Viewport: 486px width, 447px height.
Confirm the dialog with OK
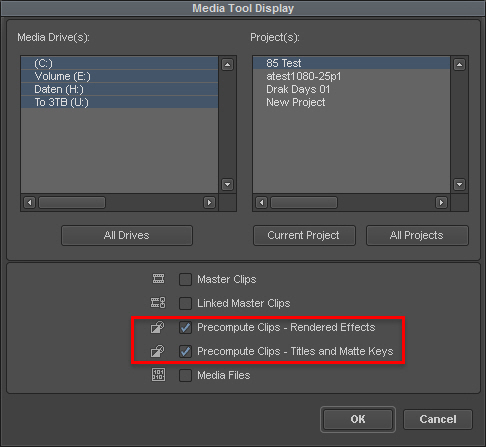click(358, 419)
